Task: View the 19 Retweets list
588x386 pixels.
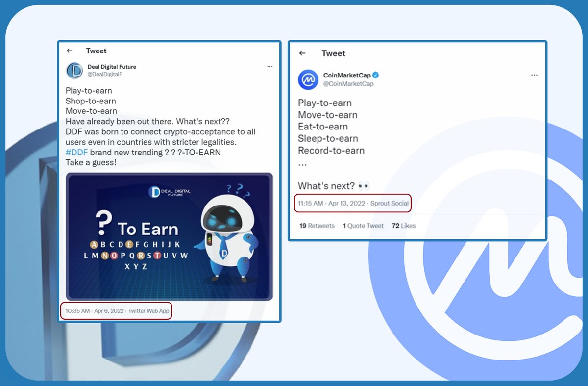Action: click(317, 226)
